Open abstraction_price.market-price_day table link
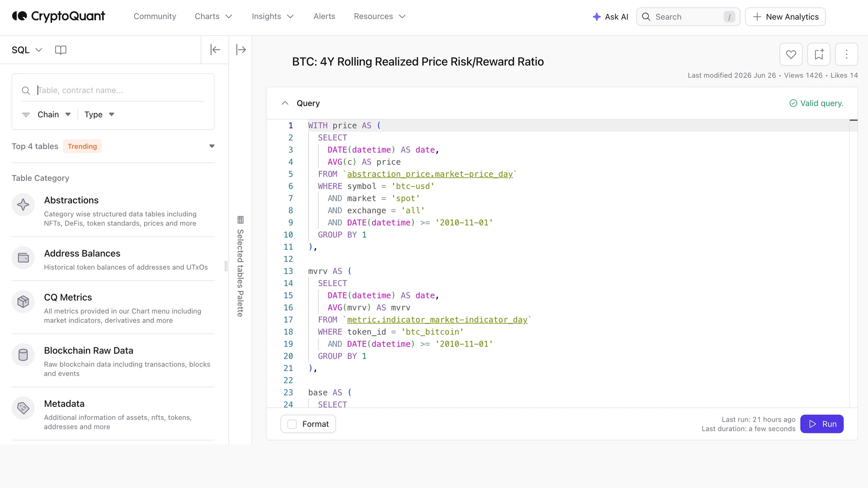Screen dimensions: 868x488 (x=430, y=174)
